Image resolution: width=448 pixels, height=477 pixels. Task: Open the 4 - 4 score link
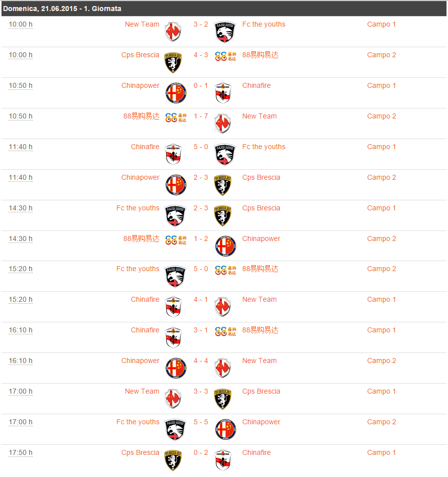click(201, 361)
